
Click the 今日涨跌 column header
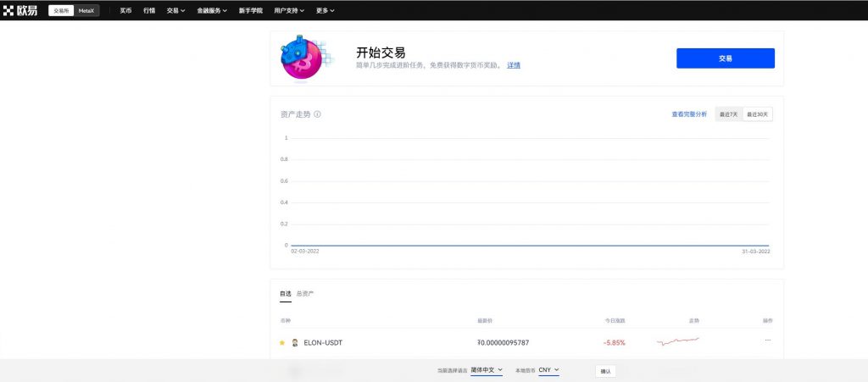tap(615, 321)
